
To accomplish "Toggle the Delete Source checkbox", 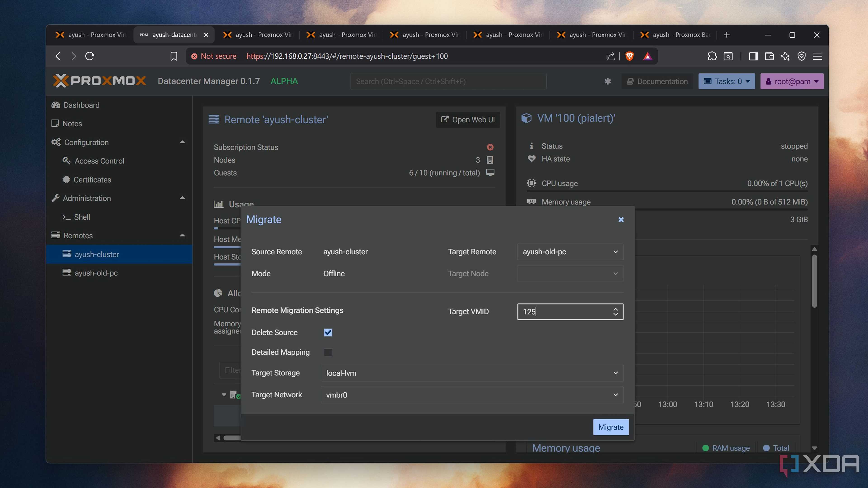I will pyautogui.click(x=328, y=332).
